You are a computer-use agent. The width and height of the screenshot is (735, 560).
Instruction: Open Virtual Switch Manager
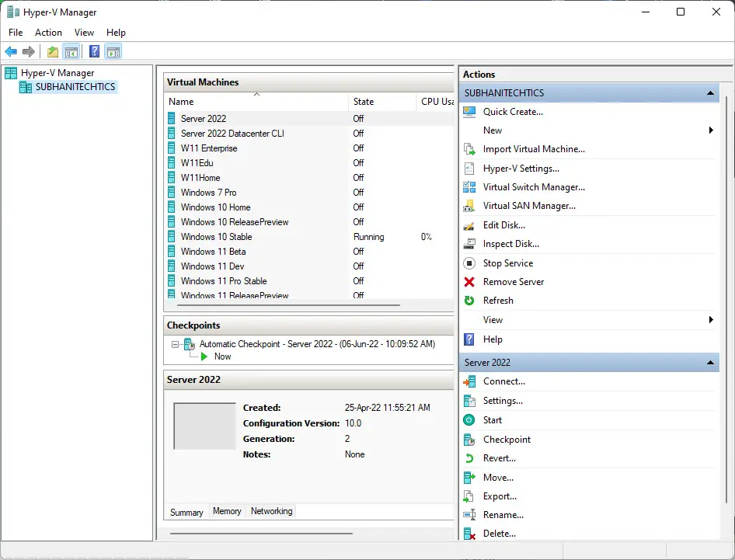532,186
